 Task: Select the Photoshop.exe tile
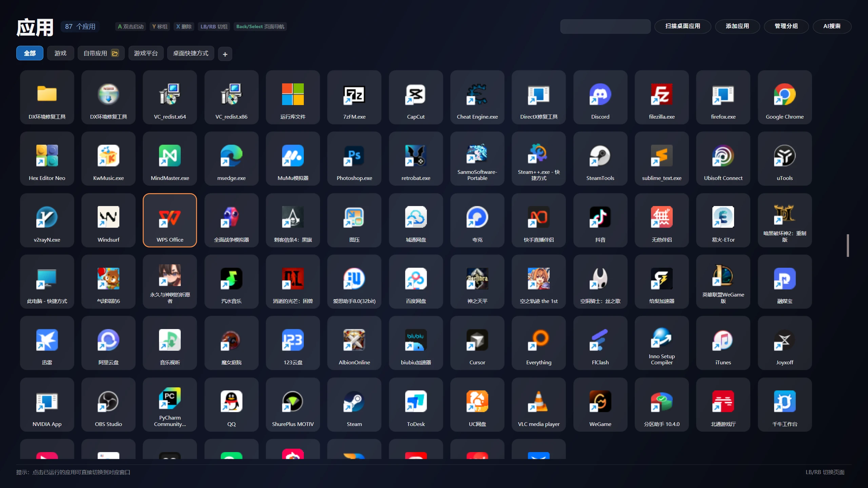pyautogui.click(x=354, y=159)
